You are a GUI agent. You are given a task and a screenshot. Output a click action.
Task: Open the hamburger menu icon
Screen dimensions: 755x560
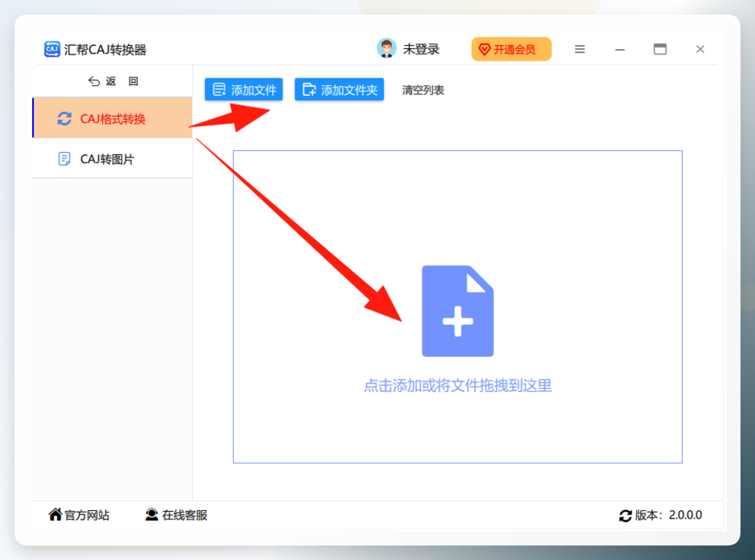coord(580,49)
